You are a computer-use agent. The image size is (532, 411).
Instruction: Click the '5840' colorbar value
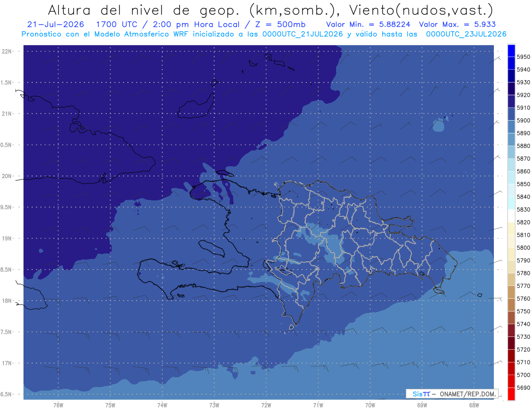click(x=524, y=196)
